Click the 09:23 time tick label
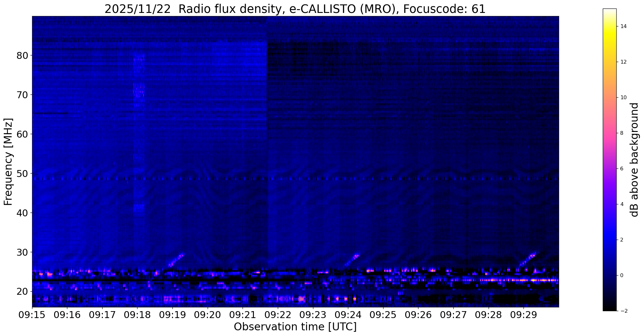This screenshot has height=336, width=644. coord(313,314)
